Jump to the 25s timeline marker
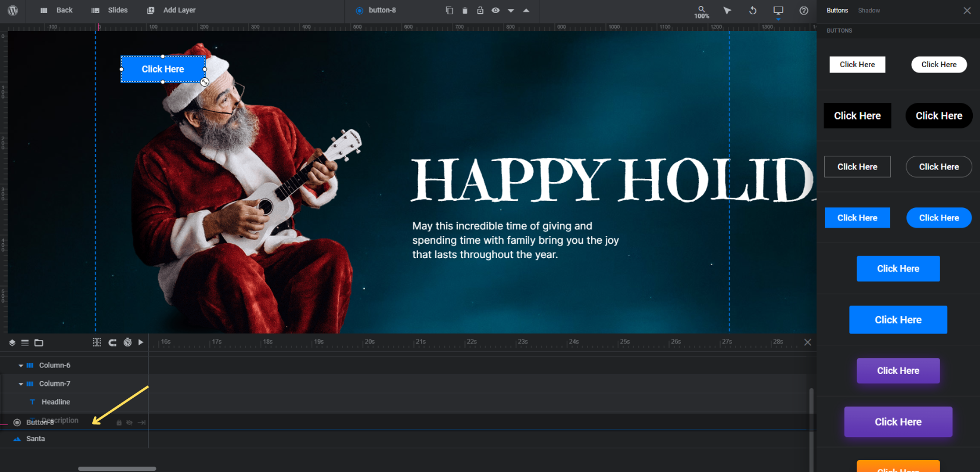980x472 pixels. 624,342
